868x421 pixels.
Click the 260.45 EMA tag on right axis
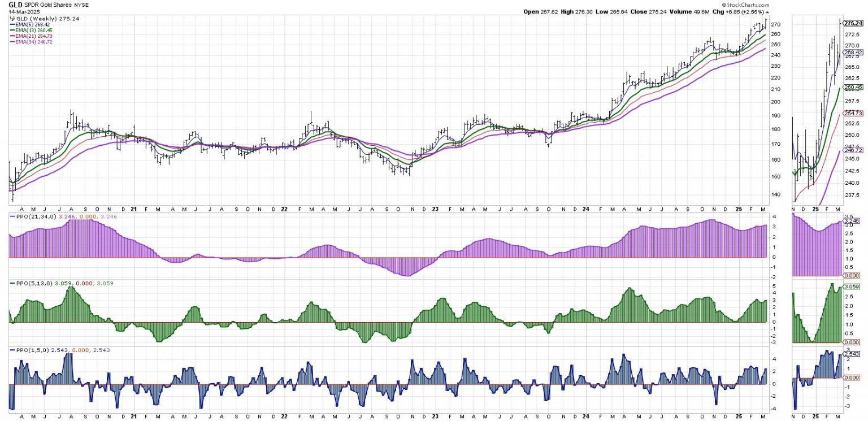[852, 88]
